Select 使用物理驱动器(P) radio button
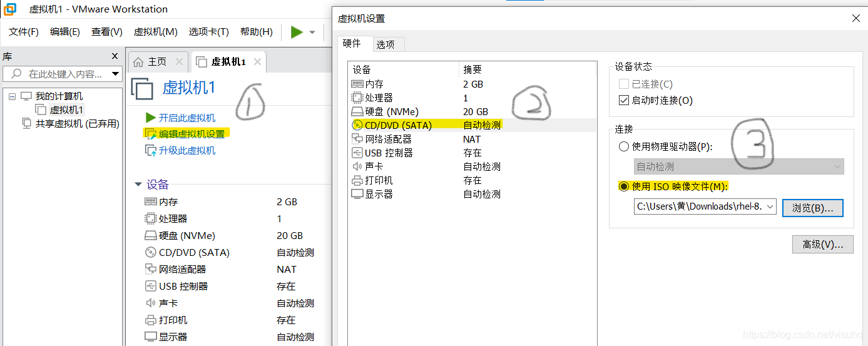868x346 pixels. click(x=623, y=146)
